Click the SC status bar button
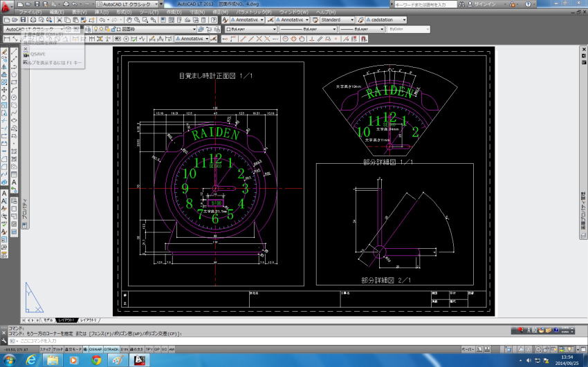 (x=164, y=350)
